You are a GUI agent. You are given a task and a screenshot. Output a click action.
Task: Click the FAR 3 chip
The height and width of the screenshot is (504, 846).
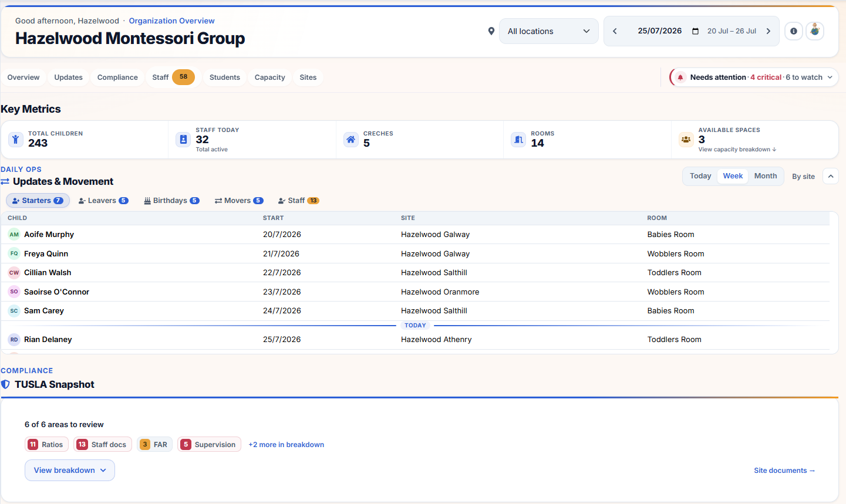155,445
